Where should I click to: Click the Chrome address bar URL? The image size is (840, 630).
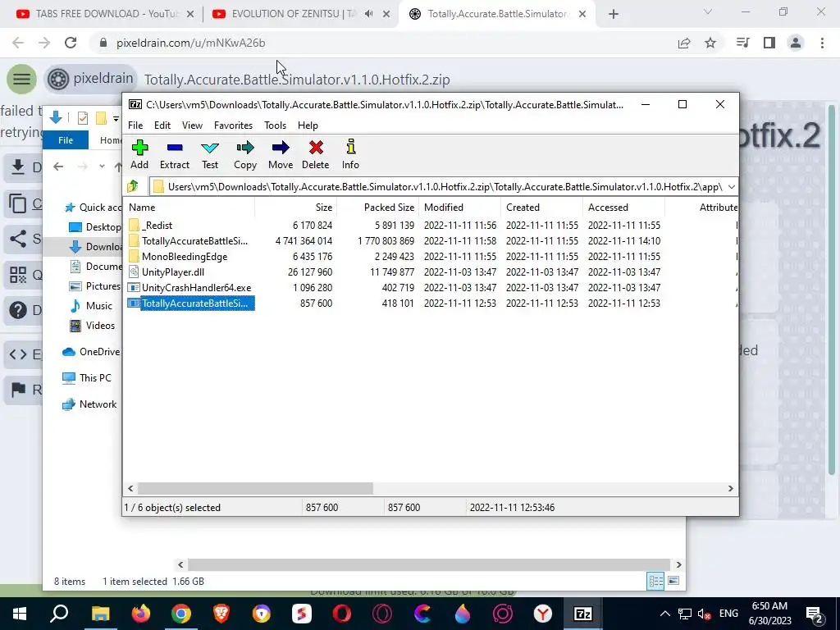coord(190,43)
